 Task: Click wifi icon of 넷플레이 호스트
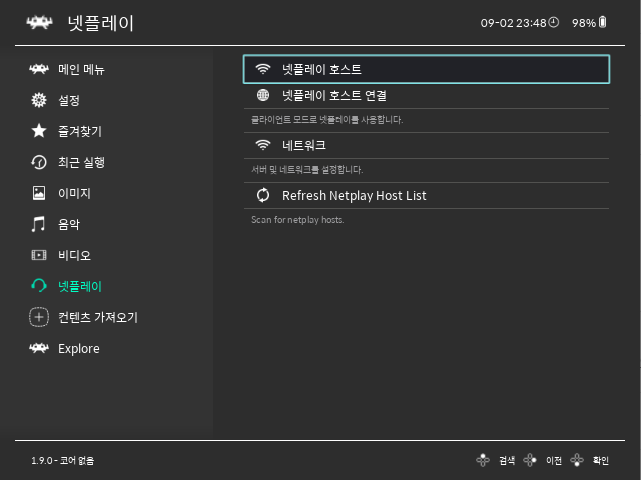click(x=262, y=69)
